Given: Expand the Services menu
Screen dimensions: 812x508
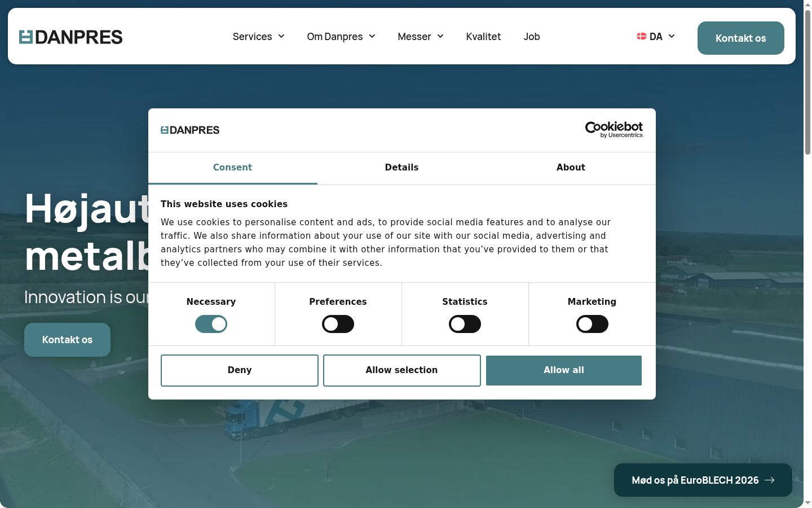Looking at the screenshot, I should click(258, 37).
